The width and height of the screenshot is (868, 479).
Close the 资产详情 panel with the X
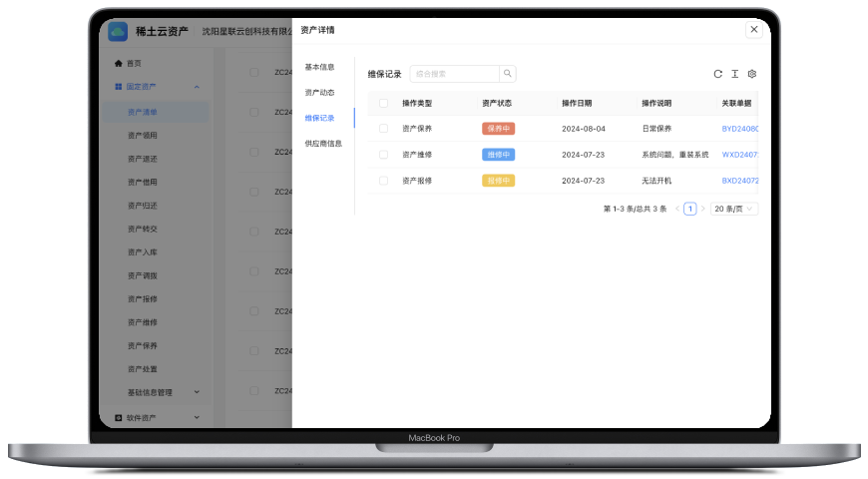754,30
